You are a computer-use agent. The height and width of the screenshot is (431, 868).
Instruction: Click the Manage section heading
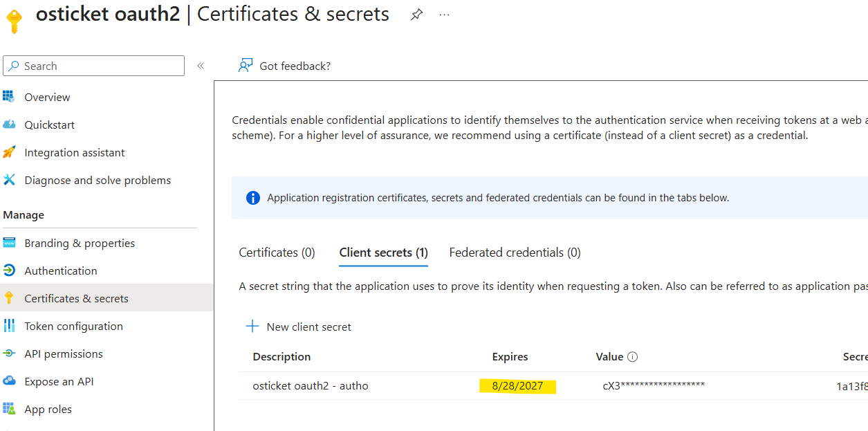pyautogui.click(x=24, y=215)
